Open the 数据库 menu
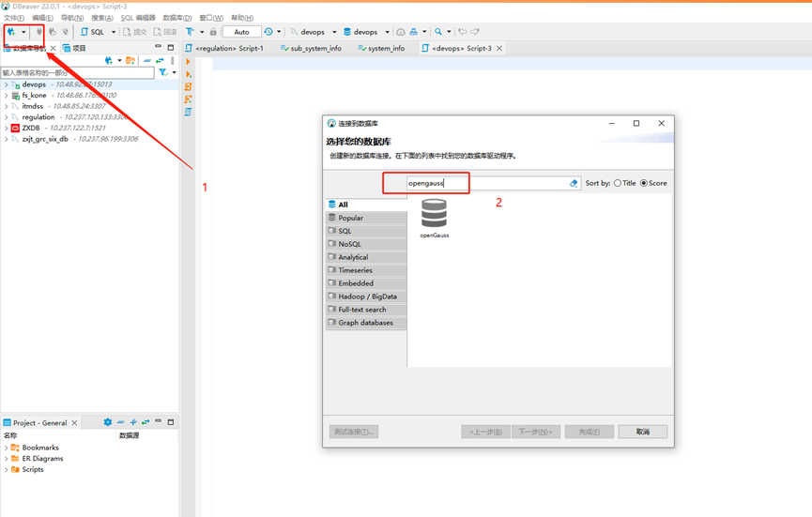The image size is (812, 517). pos(177,18)
